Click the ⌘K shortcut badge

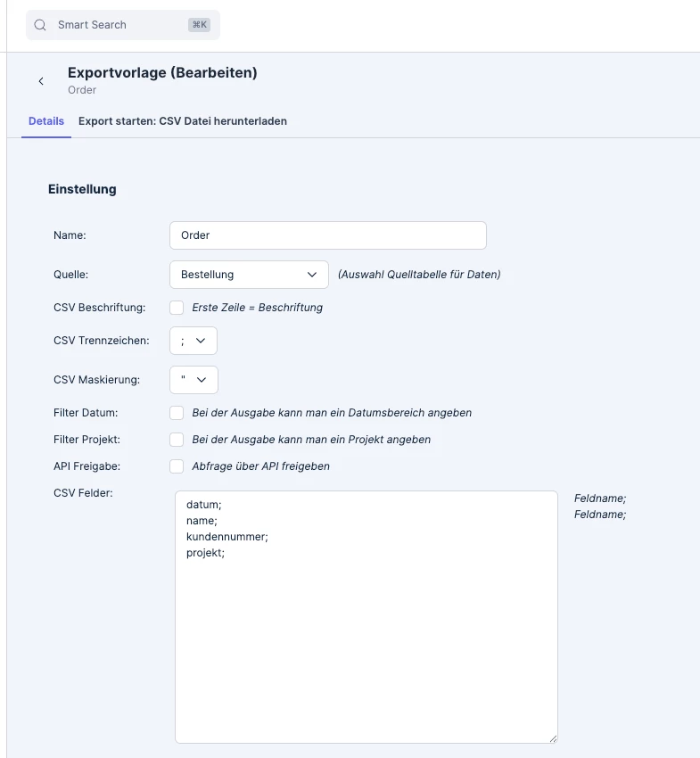tap(199, 25)
